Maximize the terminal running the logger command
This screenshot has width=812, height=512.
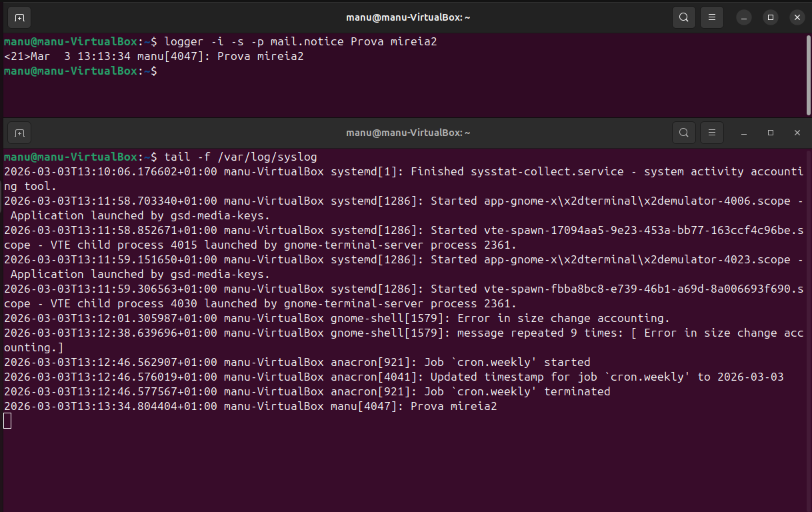point(771,17)
